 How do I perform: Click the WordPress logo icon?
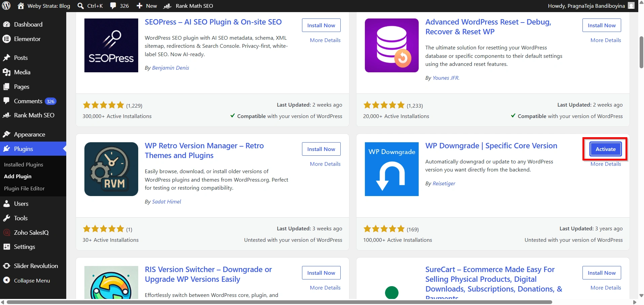(6, 6)
